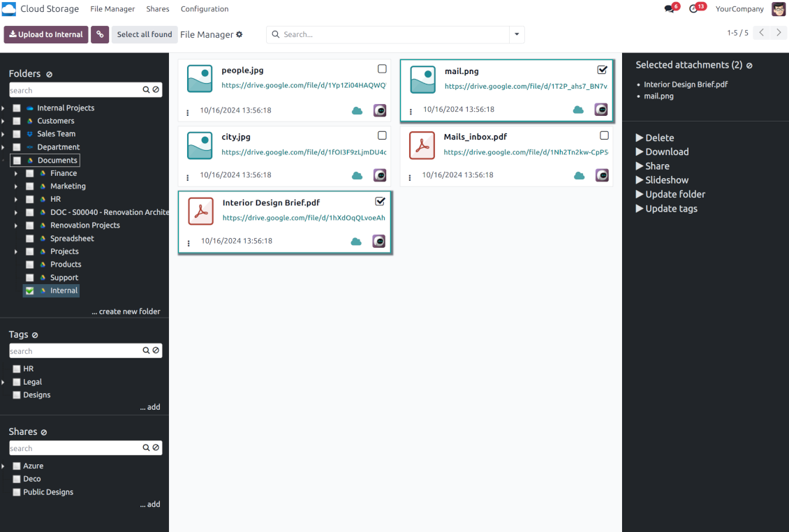Open the activities clock icon
The width and height of the screenshot is (789, 532).
click(693, 8)
